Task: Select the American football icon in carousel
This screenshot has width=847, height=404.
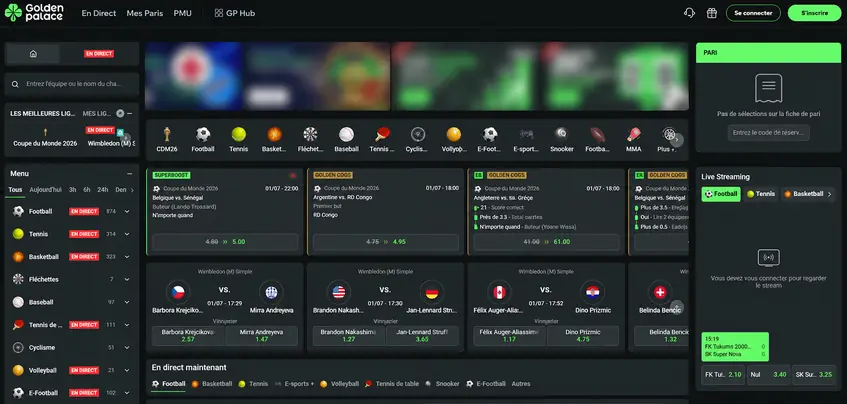Action: 597,134
